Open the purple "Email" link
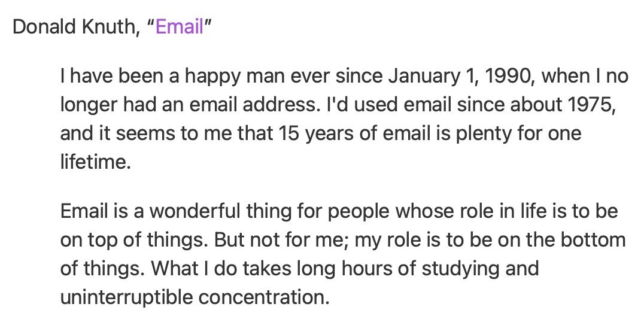This screenshot has height=316, width=644. coord(180,27)
